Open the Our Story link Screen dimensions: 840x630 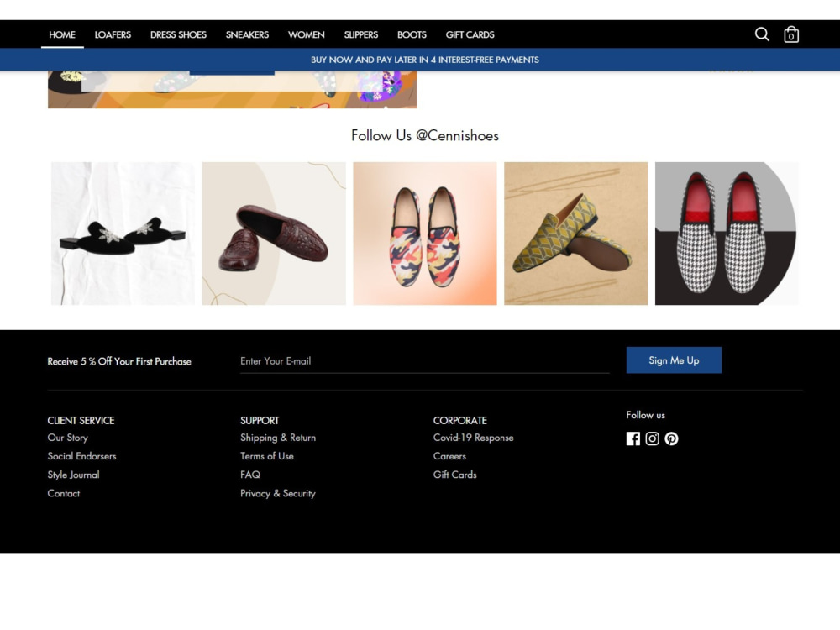[x=67, y=438]
